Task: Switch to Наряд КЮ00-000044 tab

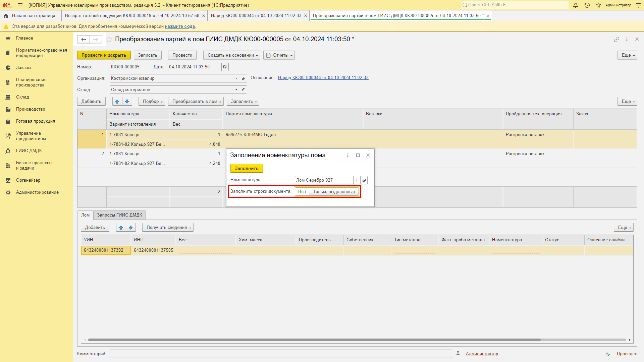Action: (x=256, y=16)
